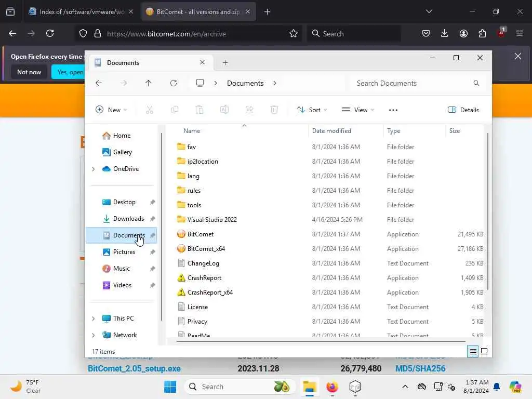
Task: Click the This PC monitor icon in address bar
Action: pyautogui.click(x=200, y=83)
